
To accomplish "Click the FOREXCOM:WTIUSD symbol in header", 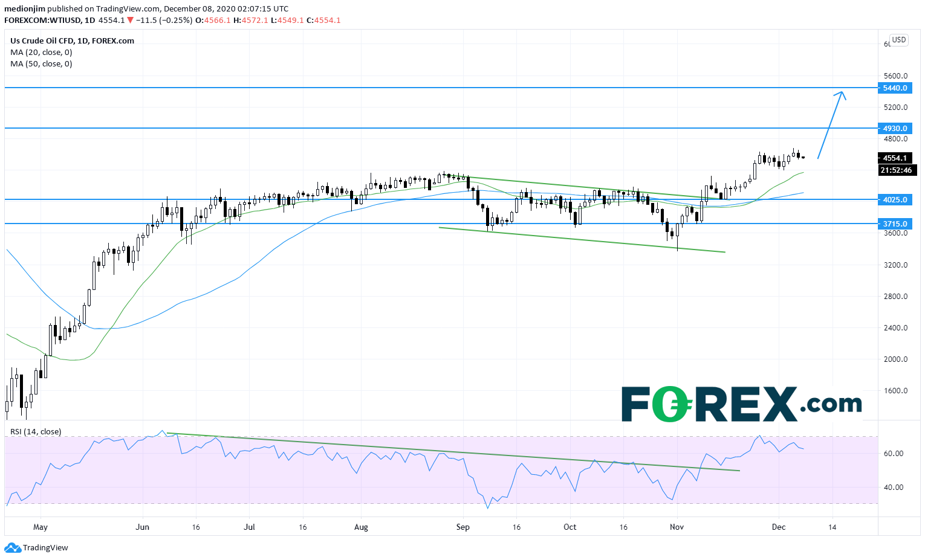I will pyautogui.click(x=41, y=20).
